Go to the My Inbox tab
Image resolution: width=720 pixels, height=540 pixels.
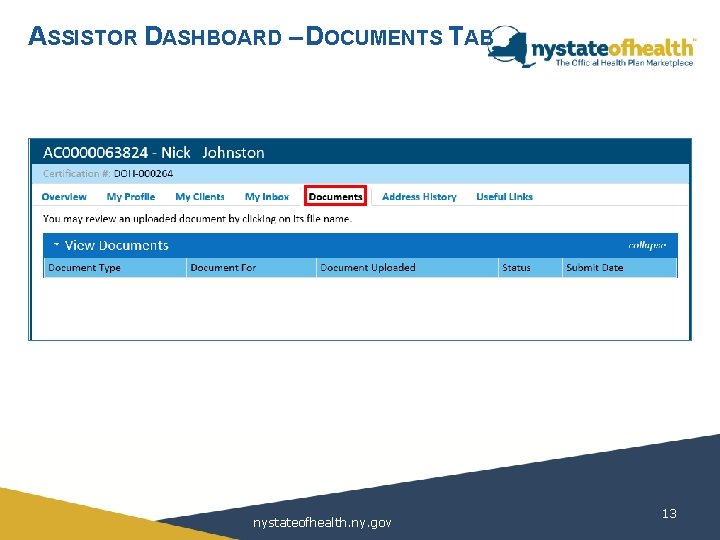267,197
